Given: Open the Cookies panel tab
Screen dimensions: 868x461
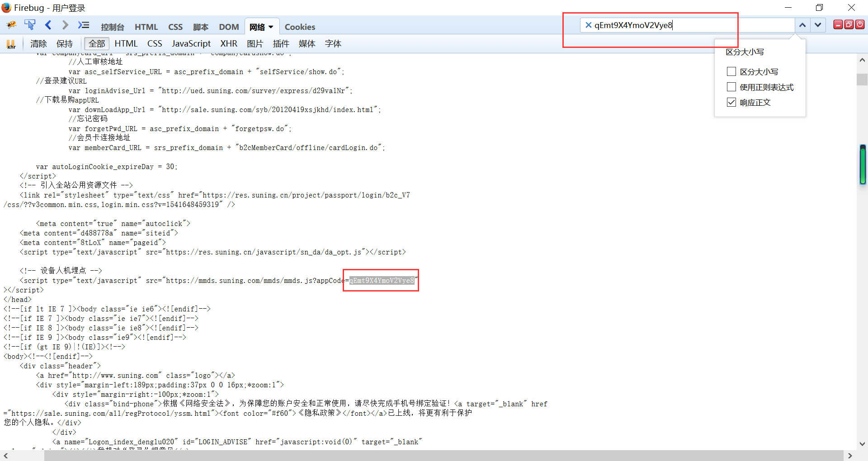Looking at the screenshot, I should pyautogui.click(x=300, y=27).
